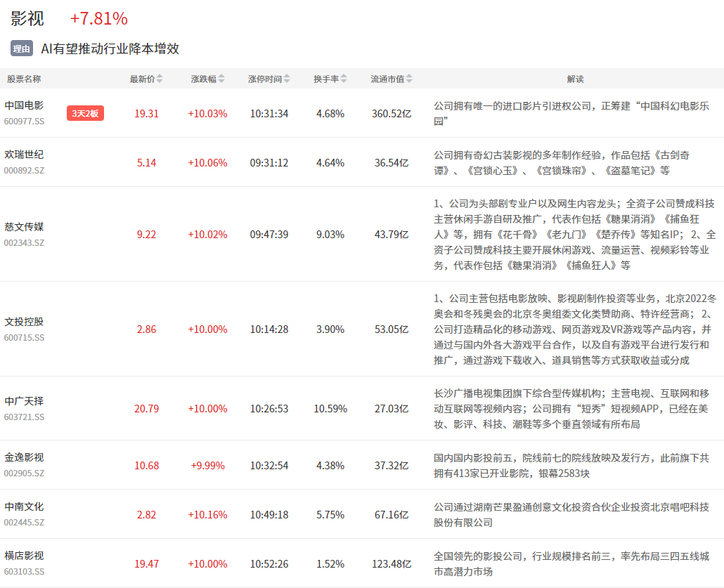
Task: Click limit-up time 10:32:54
Action: 269,466
